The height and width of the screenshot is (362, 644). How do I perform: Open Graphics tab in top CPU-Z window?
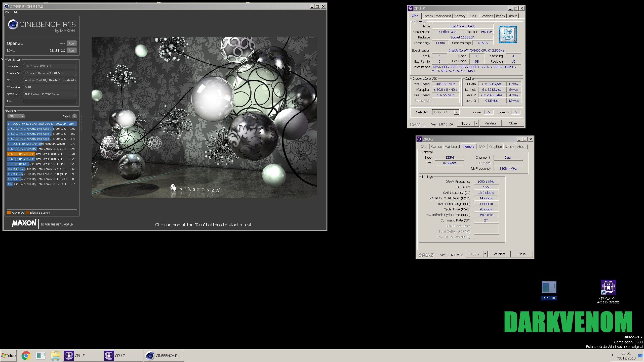click(x=487, y=16)
